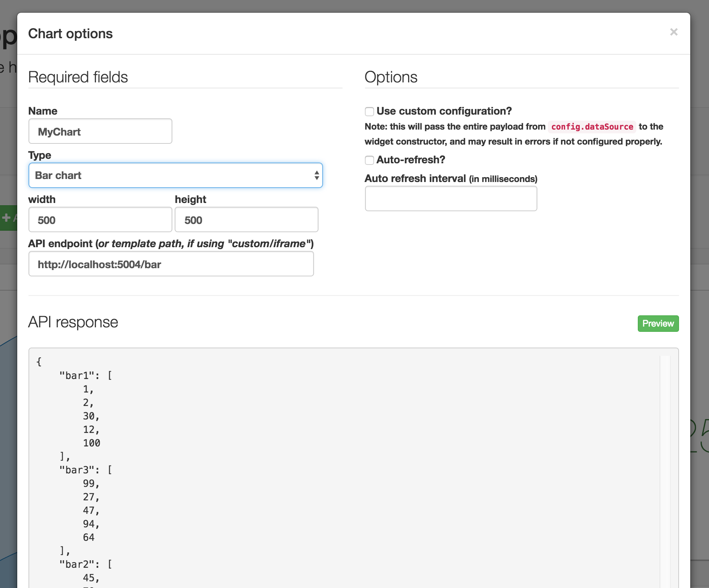
Task: Focus the Auto refresh interval input
Action: [x=451, y=198]
